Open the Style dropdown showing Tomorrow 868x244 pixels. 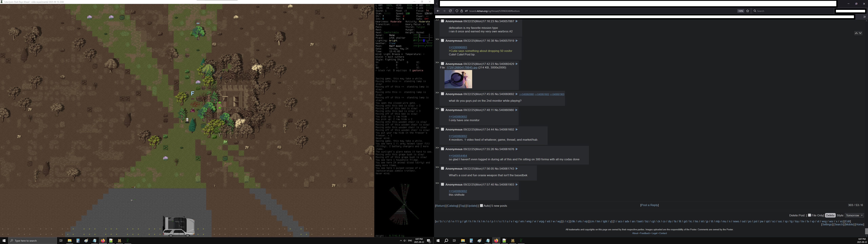pos(854,215)
